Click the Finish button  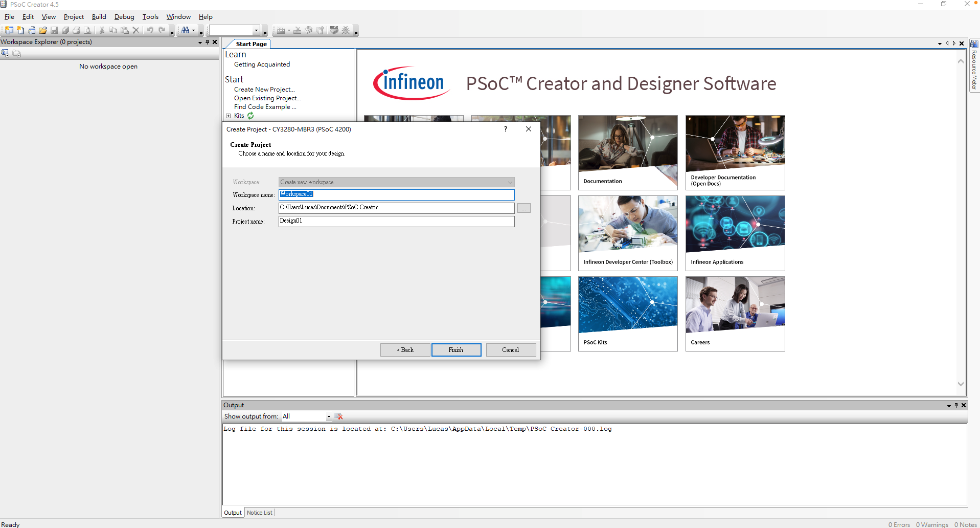pyautogui.click(x=456, y=350)
